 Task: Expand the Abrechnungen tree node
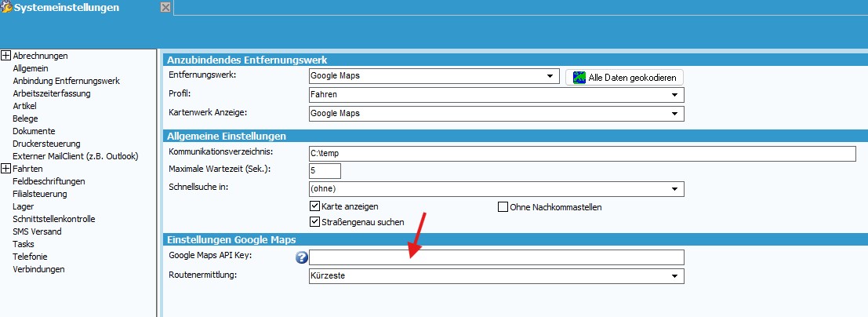coord(5,56)
